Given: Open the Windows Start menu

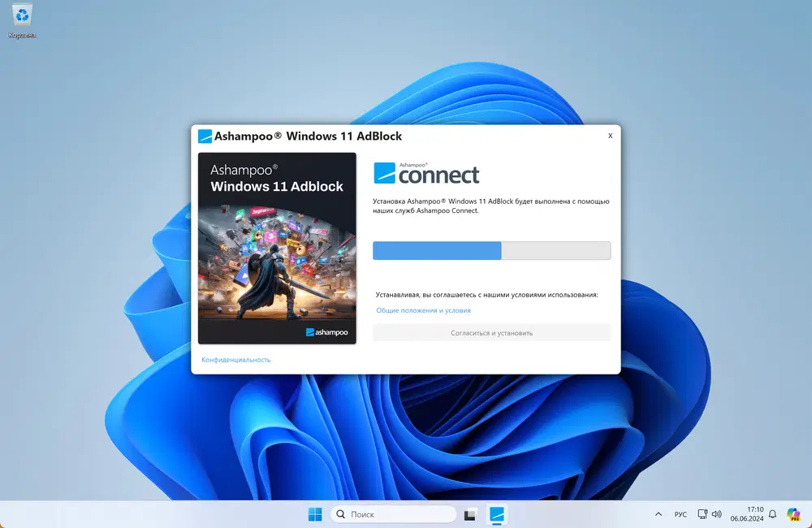Looking at the screenshot, I should point(315,514).
